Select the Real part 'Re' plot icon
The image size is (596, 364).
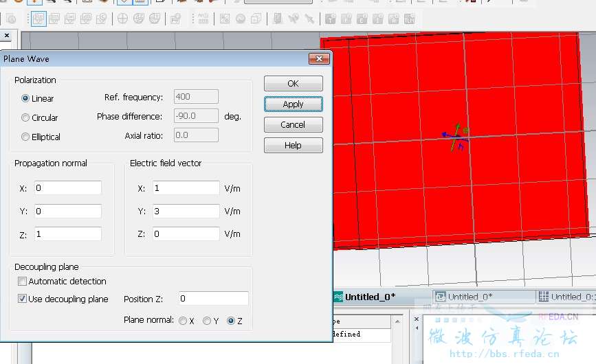[38, 19]
